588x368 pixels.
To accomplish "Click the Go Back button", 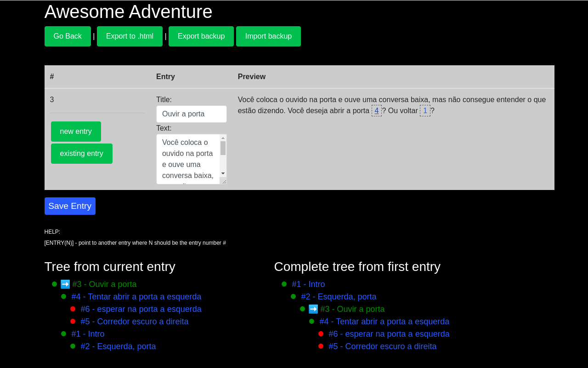I will (68, 36).
